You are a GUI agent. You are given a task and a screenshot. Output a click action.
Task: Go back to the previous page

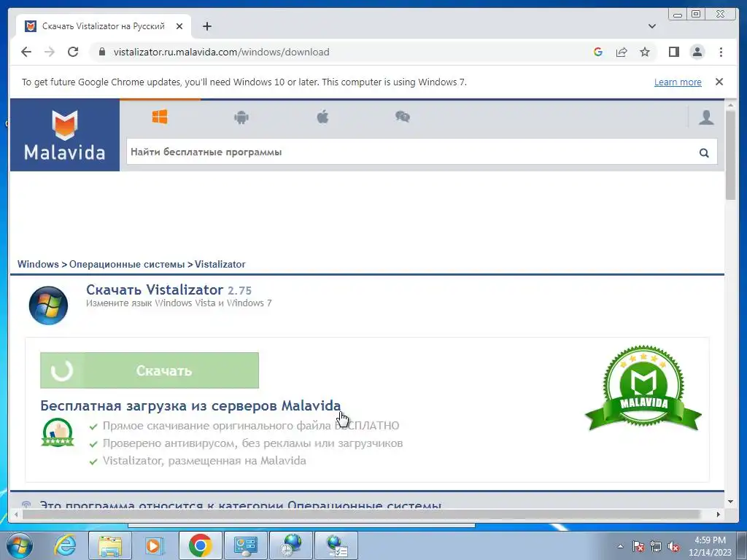(x=26, y=52)
